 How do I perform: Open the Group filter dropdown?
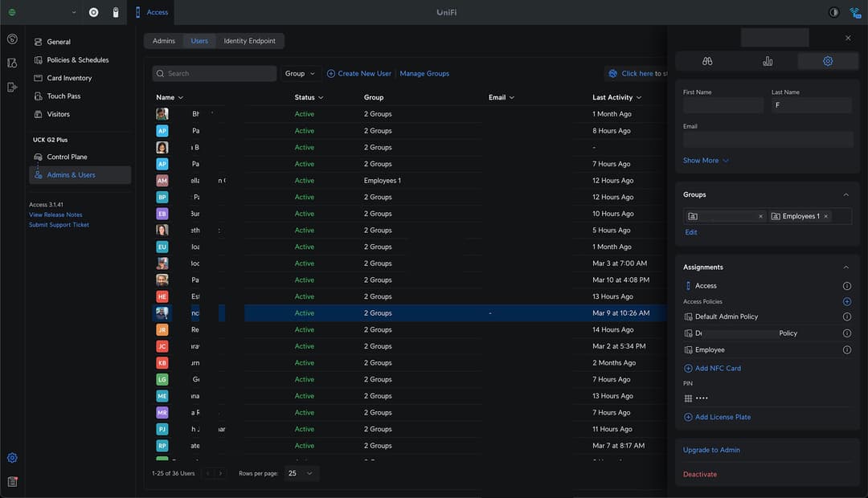click(300, 74)
